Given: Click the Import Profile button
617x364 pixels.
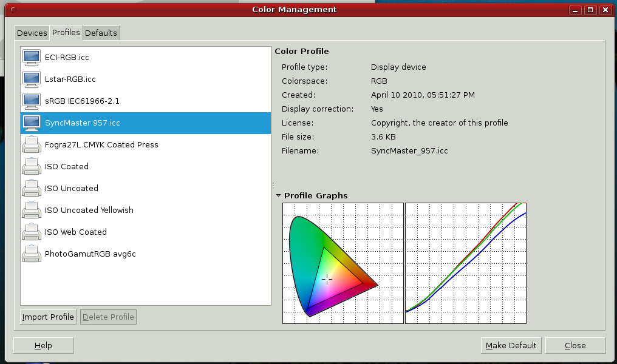Looking at the screenshot, I should 48,317.
